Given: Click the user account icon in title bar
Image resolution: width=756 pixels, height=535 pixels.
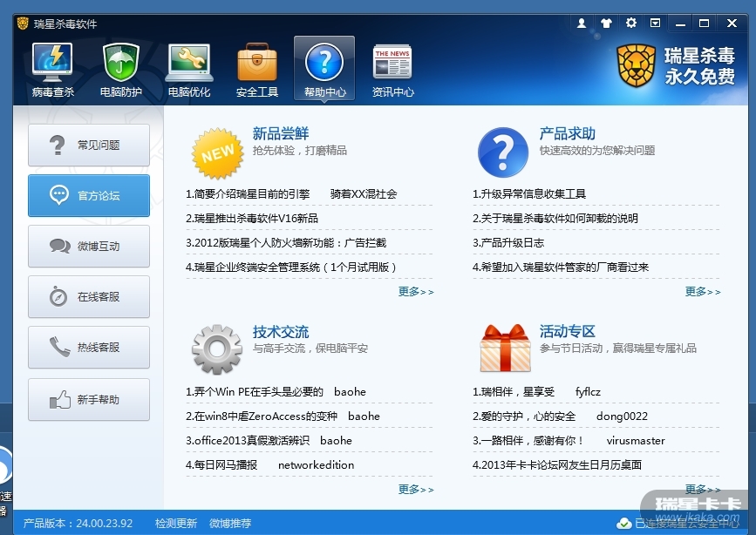Looking at the screenshot, I should click(582, 23).
